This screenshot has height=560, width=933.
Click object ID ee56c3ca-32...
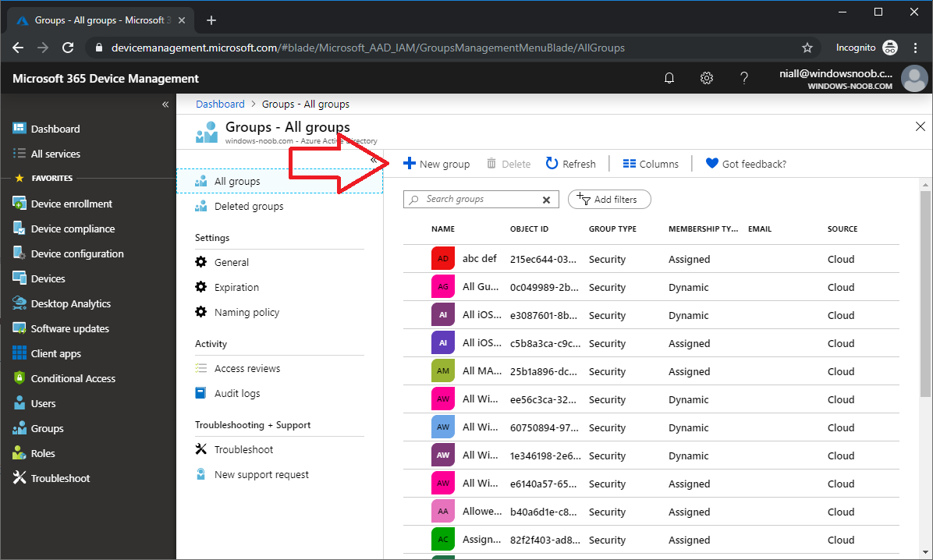click(x=543, y=400)
